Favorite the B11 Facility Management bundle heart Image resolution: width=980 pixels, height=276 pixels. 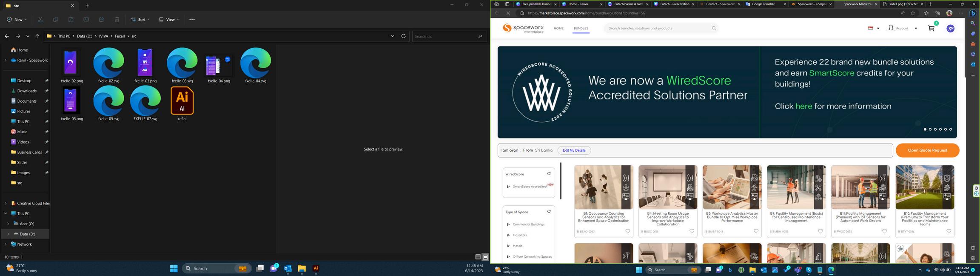[884, 231]
